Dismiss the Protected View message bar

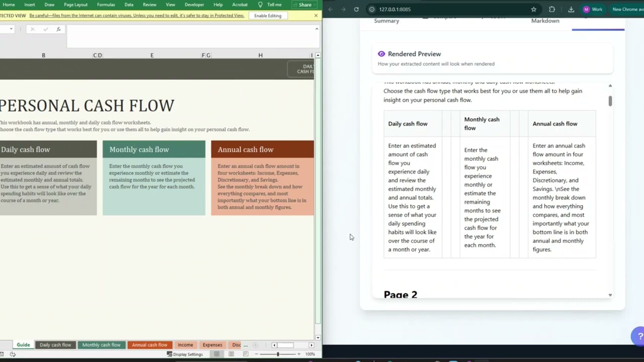click(316, 16)
